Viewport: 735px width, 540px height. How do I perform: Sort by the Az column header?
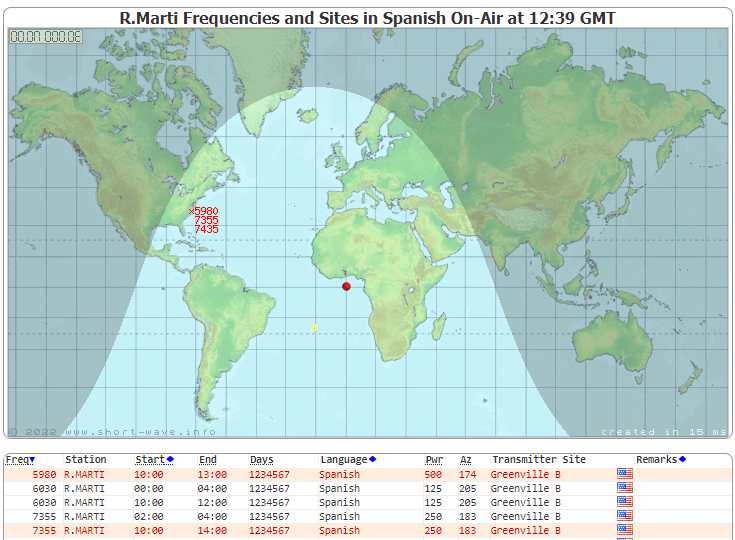465,460
